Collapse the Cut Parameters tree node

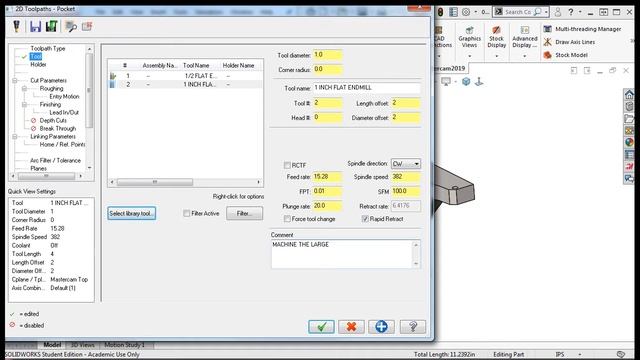[x=15, y=80]
